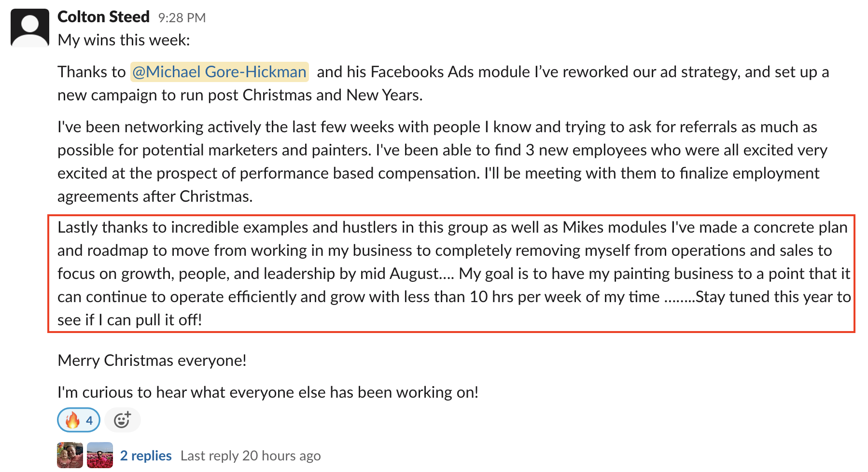Click the Facebook Ads module paragraph text
This screenshot has height=472, width=868.
tap(443, 83)
